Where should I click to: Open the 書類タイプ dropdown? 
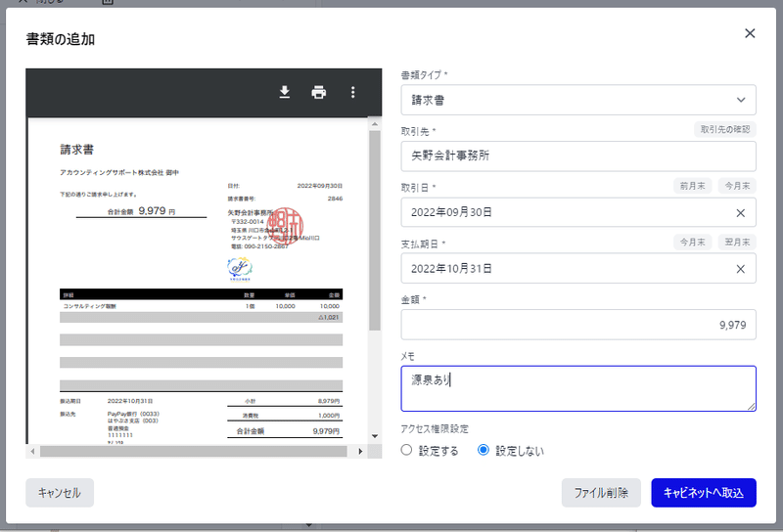[x=578, y=100]
